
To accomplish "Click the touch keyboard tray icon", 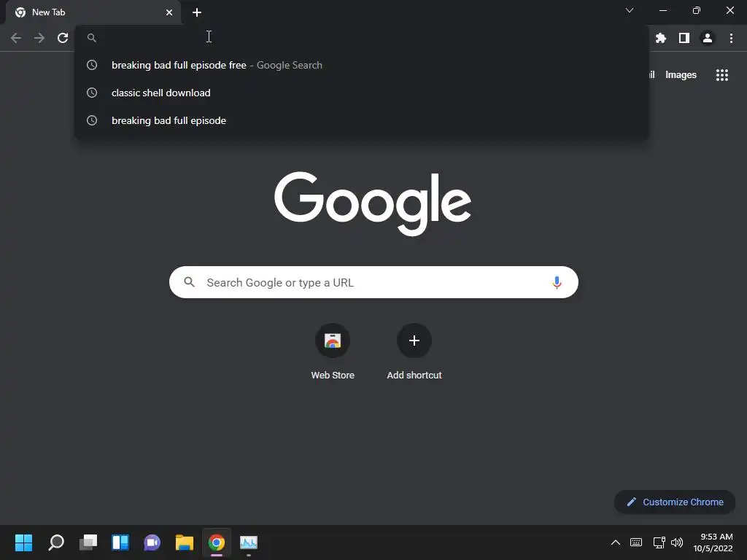I will point(636,542).
